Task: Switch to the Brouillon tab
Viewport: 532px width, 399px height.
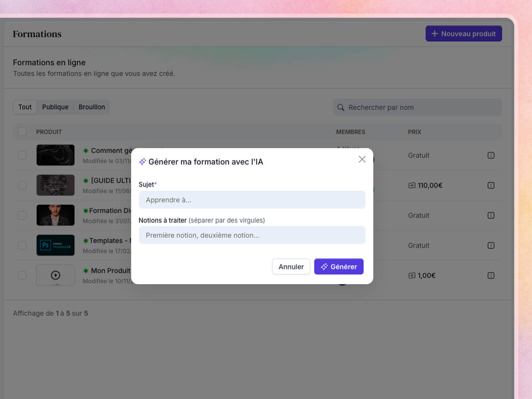Action: pyautogui.click(x=92, y=107)
